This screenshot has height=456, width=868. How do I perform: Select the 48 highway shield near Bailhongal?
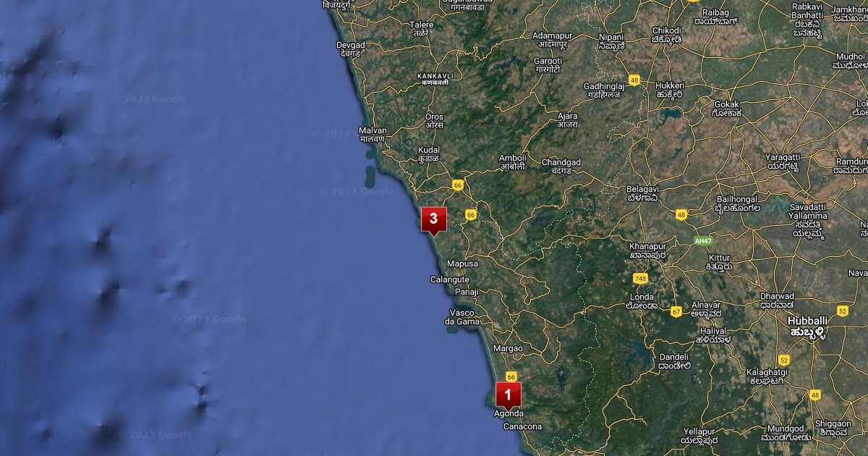(x=681, y=215)
